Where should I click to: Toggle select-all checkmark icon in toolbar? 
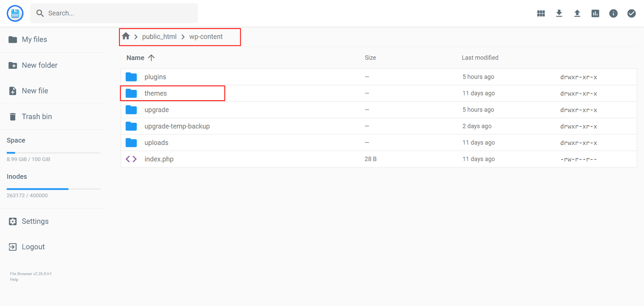point(632,13)
